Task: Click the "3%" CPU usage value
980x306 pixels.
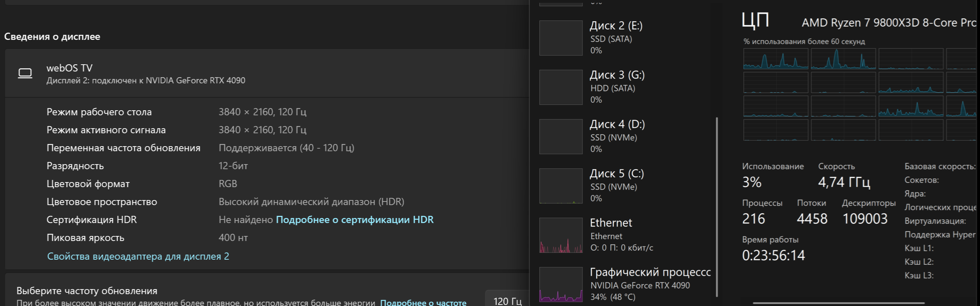Action: point(752,182)
